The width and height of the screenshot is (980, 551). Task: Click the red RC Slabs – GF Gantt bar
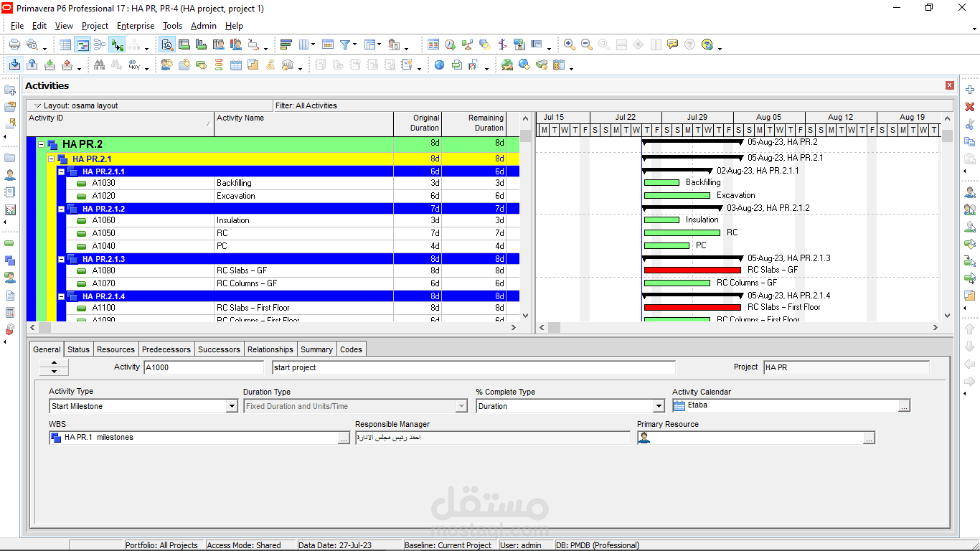[x=692, y=270]
